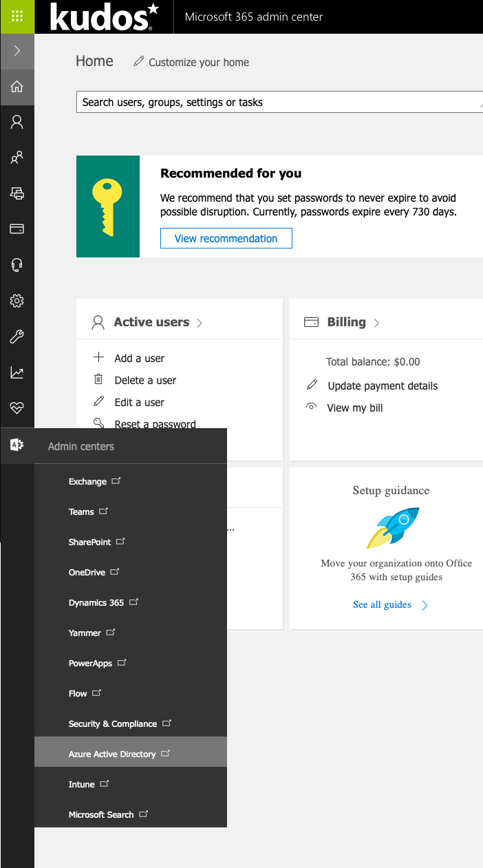Open the Support headset icon in sidebar
The height and width of the screenshot is (868, 483).
tap(17, 265)
